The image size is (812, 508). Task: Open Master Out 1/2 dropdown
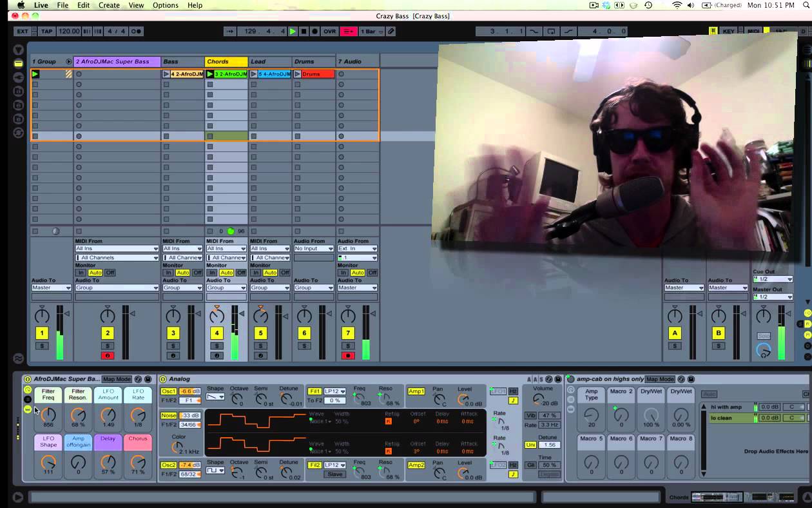tap(772, 297)
